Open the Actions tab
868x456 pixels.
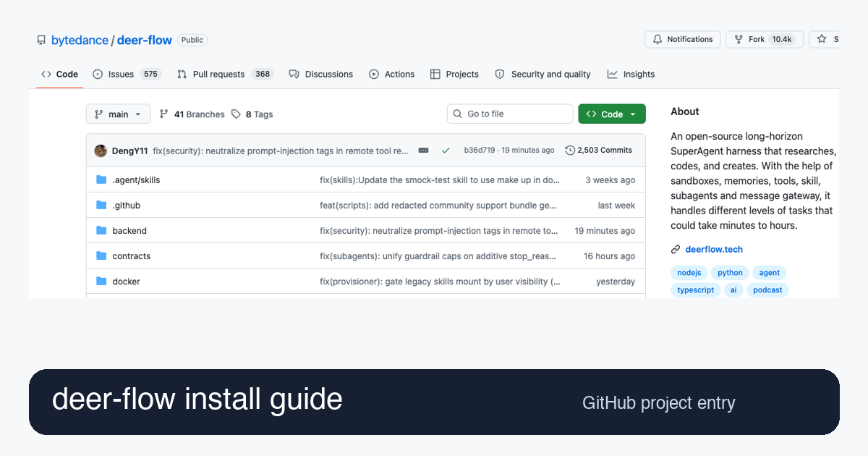point(391,75)
